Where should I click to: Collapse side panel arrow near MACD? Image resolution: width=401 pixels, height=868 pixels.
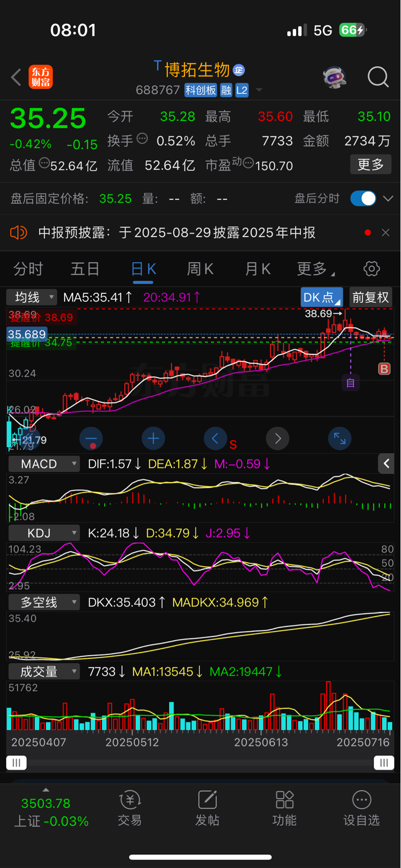pyautogui.click(x=386, y=463)
